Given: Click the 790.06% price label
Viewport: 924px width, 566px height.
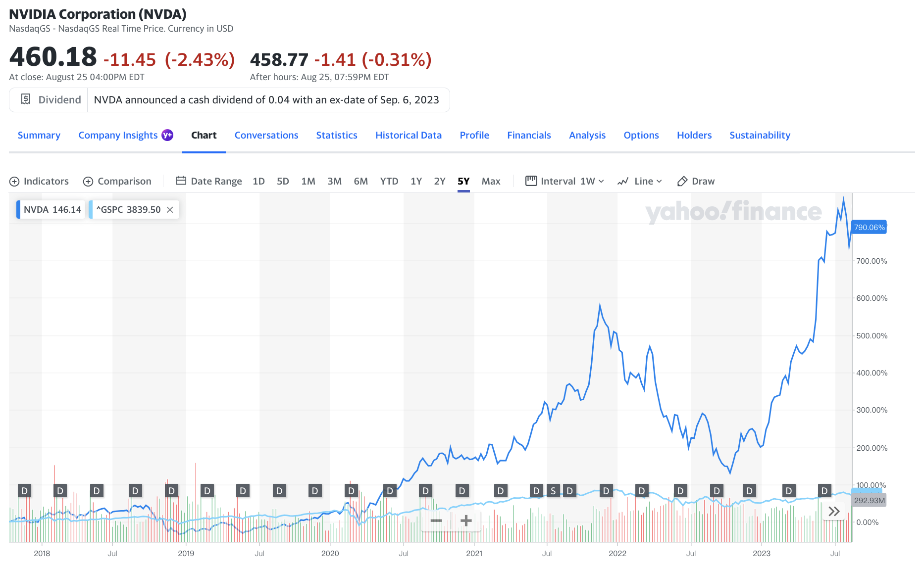Looking at the screenshot, I should click(x=869, y=228).
